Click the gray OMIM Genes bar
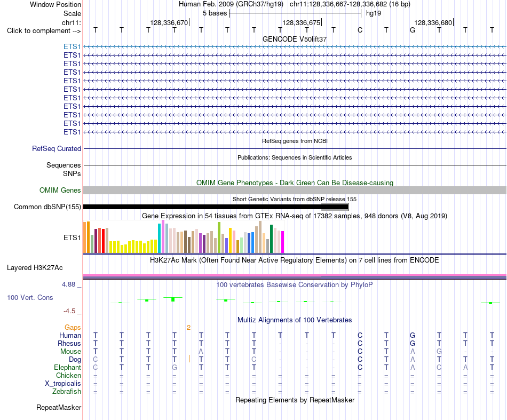The width and height of the screenshot is (507, 420). pyautogui.click(x=295, y=190)
